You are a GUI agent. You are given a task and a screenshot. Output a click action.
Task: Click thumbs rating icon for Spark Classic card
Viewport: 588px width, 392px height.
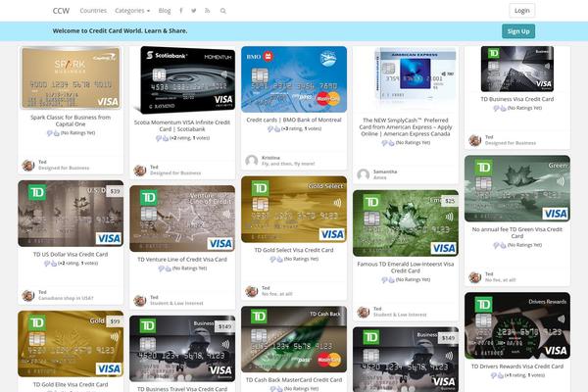click(x=53, y=133)
